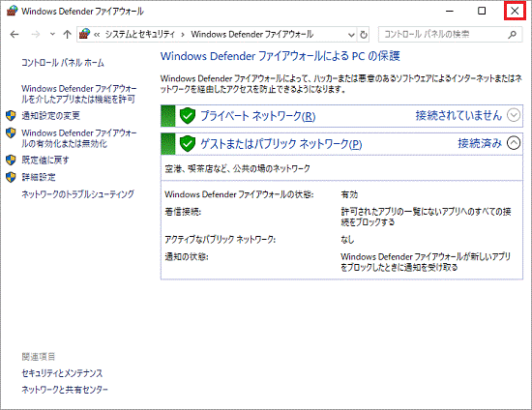Screen dimensions: 532x410
Task: Open the recent locations dropdown arrow
Action: [x=52, y=34]
